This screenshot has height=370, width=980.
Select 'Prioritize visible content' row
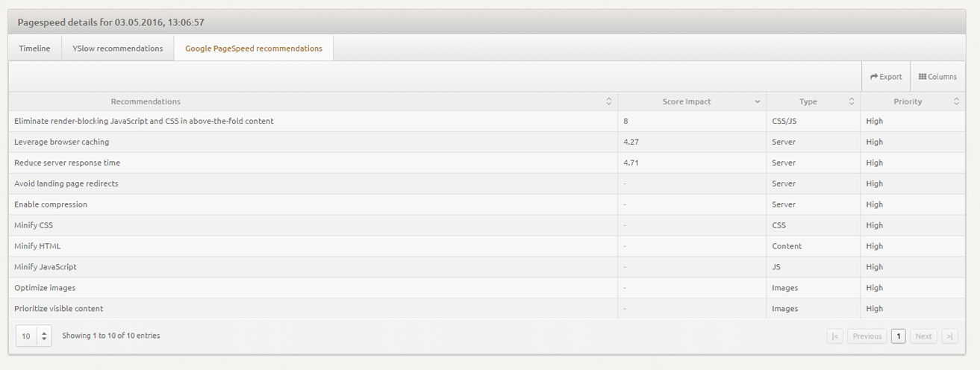487,309
